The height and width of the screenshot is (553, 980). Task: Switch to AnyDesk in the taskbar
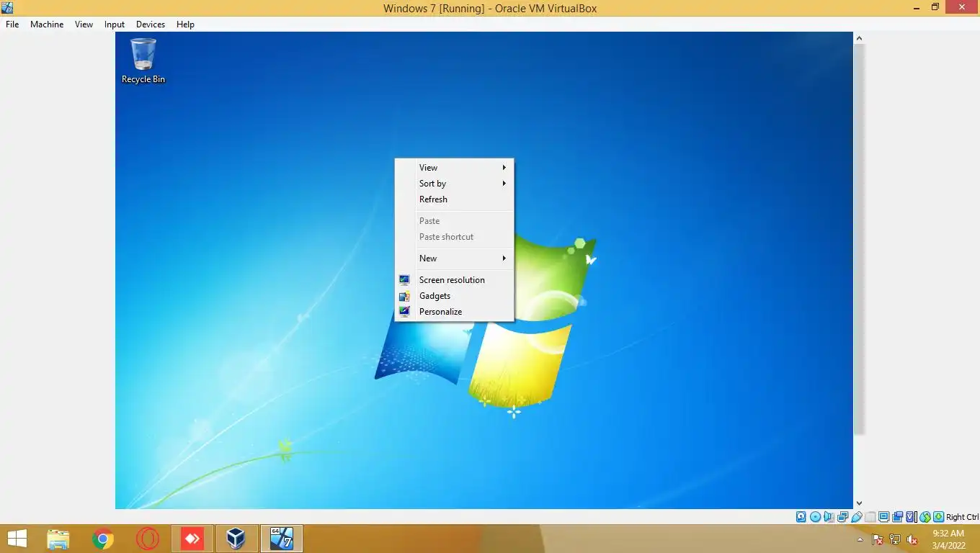(x=192, y=539)
